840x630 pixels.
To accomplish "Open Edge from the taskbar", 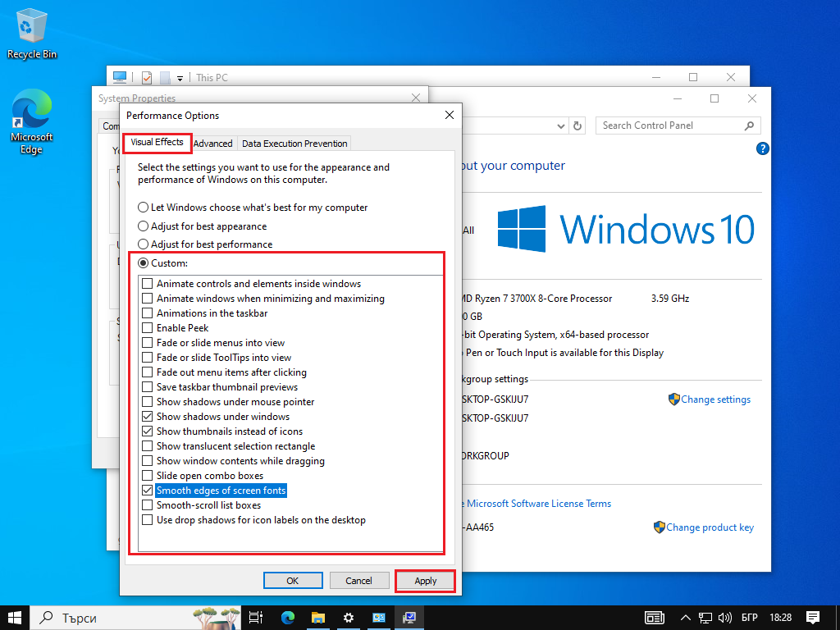I will (x=288, y=618).
